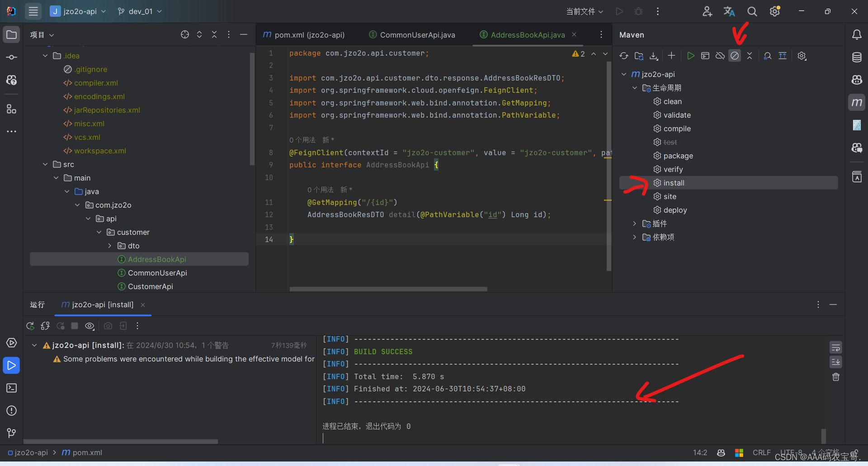Open the Commit tool window

coord(12,57)
